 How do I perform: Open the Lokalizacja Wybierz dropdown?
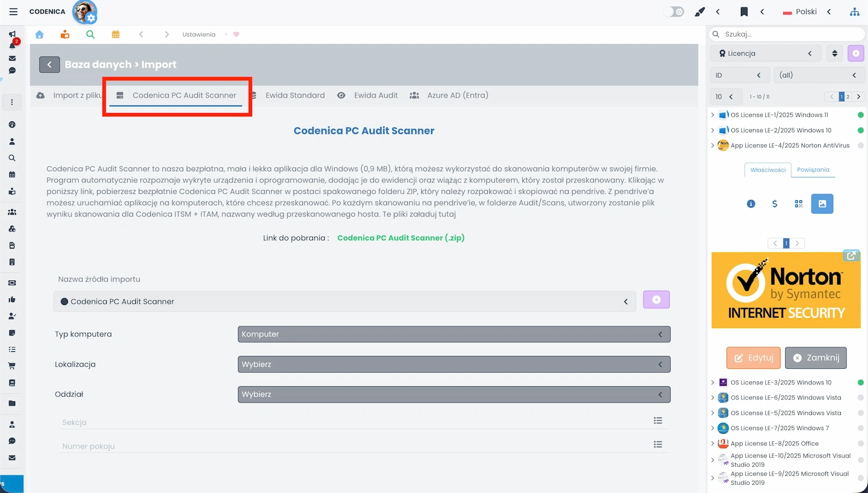coord(454,364)
